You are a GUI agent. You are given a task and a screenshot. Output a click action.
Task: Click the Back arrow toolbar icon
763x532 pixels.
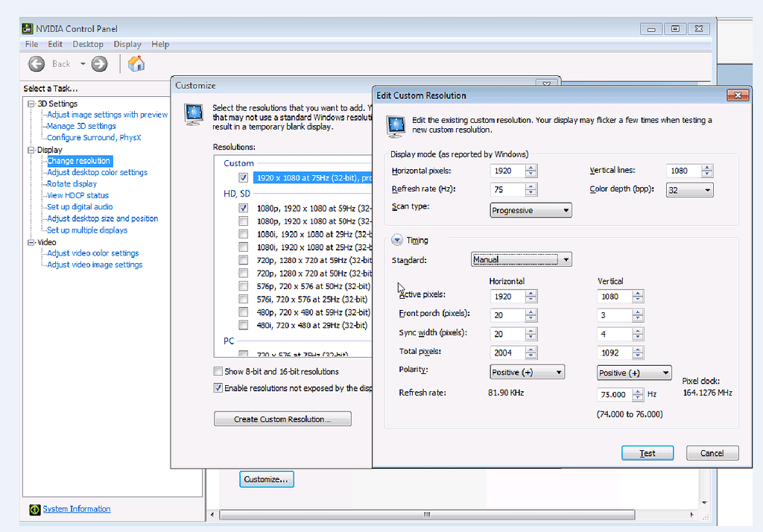37,64
